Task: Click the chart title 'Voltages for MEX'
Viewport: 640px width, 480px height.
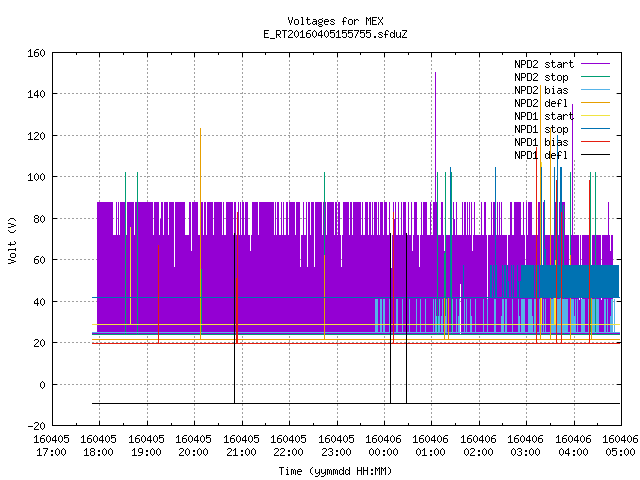Action: (x=335, y=21)
